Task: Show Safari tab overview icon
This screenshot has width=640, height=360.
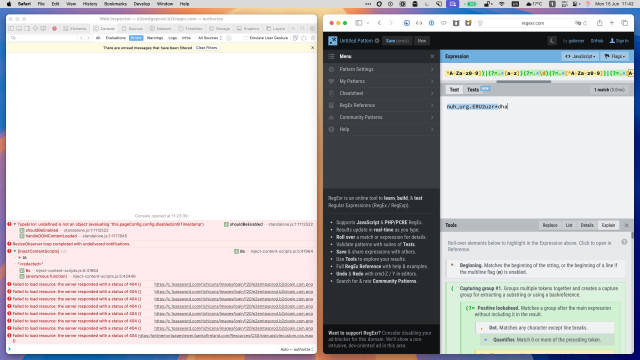Action: 624,23
